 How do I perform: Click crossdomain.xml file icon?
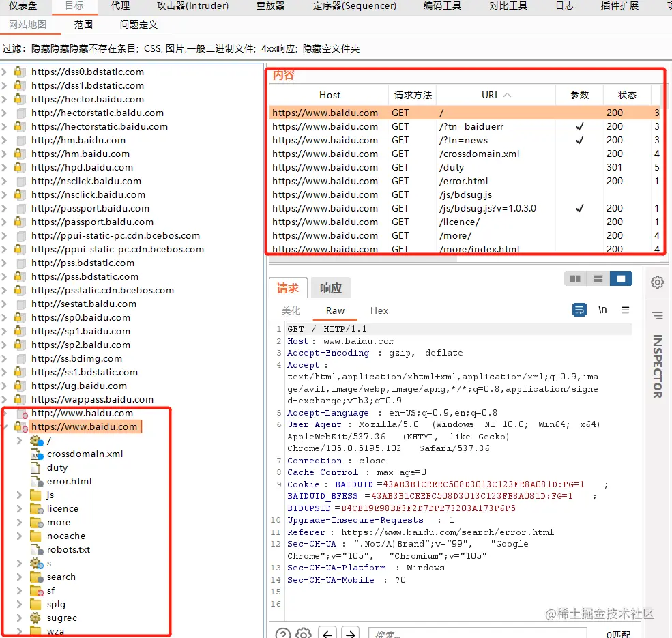(37, 454)
